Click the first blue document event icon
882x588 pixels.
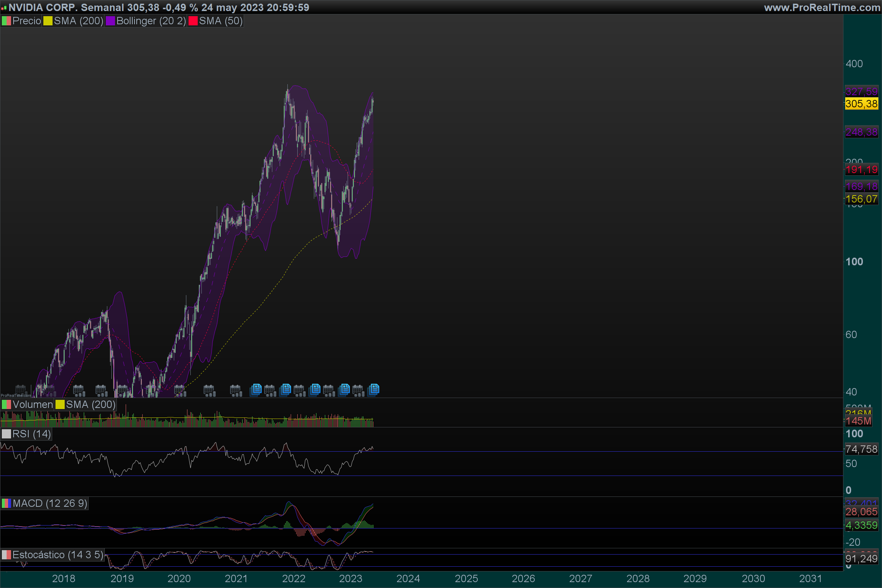pos(256,389)
